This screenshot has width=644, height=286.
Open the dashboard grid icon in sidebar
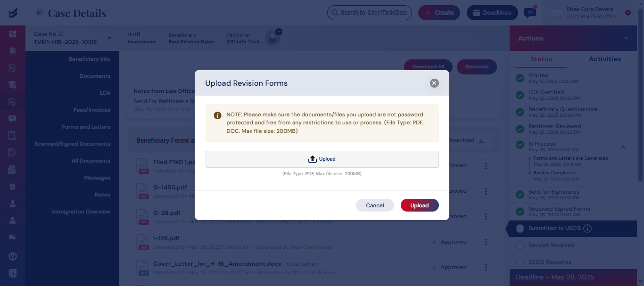click(x=12, y=34)
